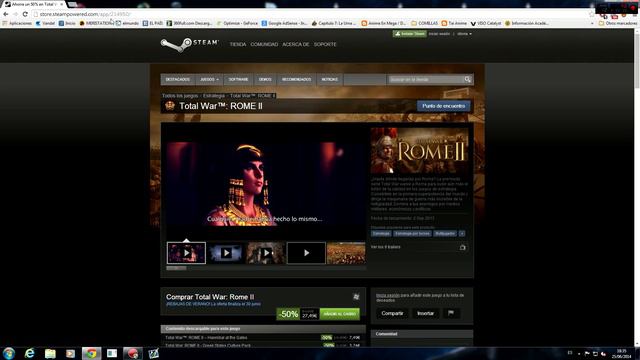Open the Google AdSense bookmark
This screenshot has height=360, width=640.
[284, 23]
